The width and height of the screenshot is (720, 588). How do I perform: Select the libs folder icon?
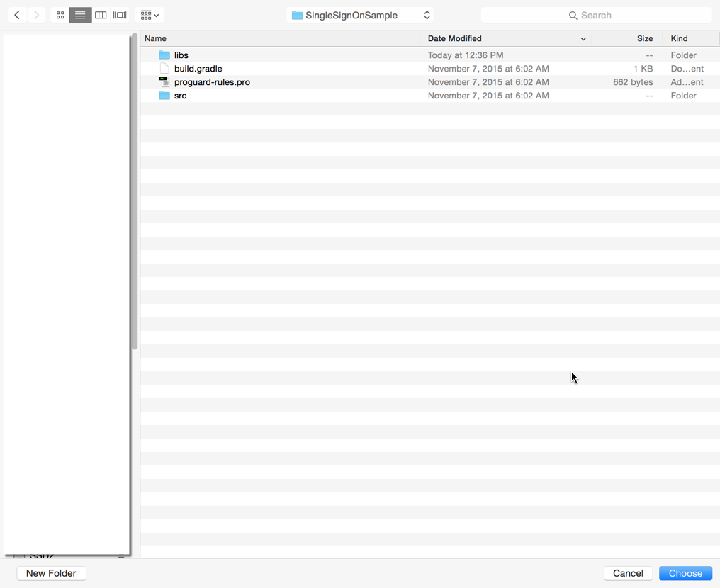pyautogui.click(x=164, y=55)
